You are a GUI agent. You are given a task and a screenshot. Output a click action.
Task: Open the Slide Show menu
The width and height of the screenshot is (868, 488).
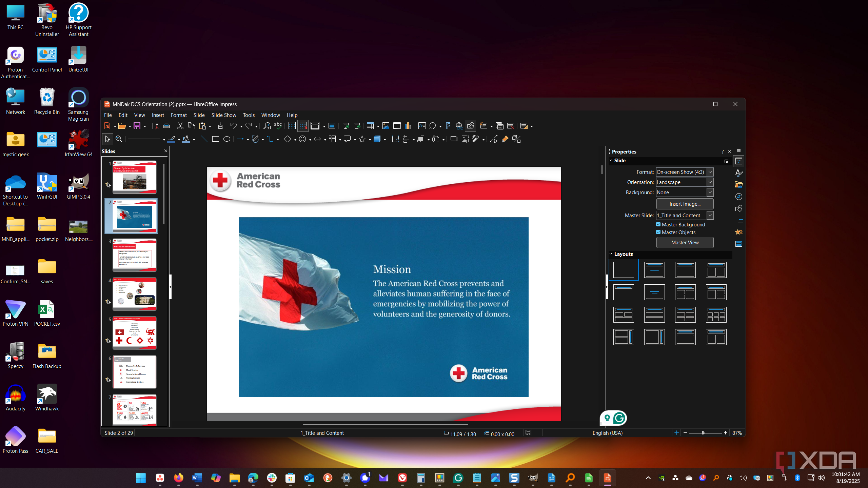[x=224, y=115]
